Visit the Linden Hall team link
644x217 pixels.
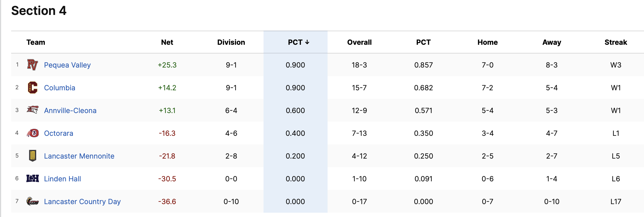[x=62, y=179]
